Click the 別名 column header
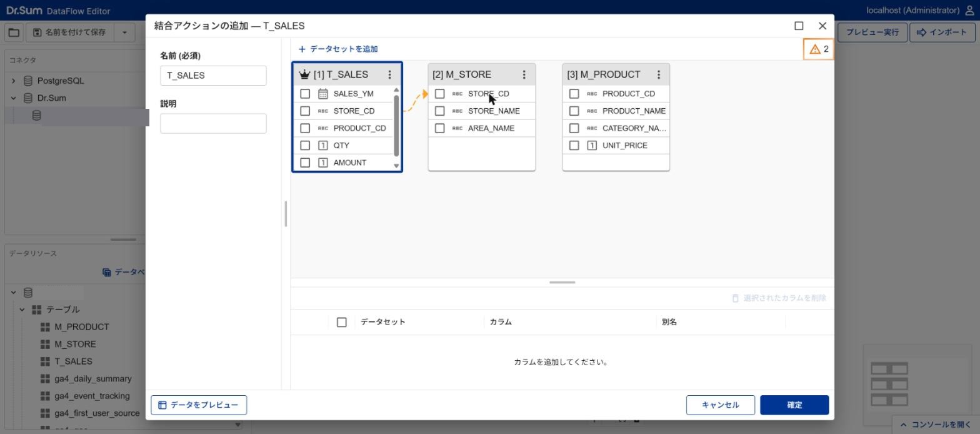Image resolution: width=980 pixels, height=434 pixels. tap(669, 322)
